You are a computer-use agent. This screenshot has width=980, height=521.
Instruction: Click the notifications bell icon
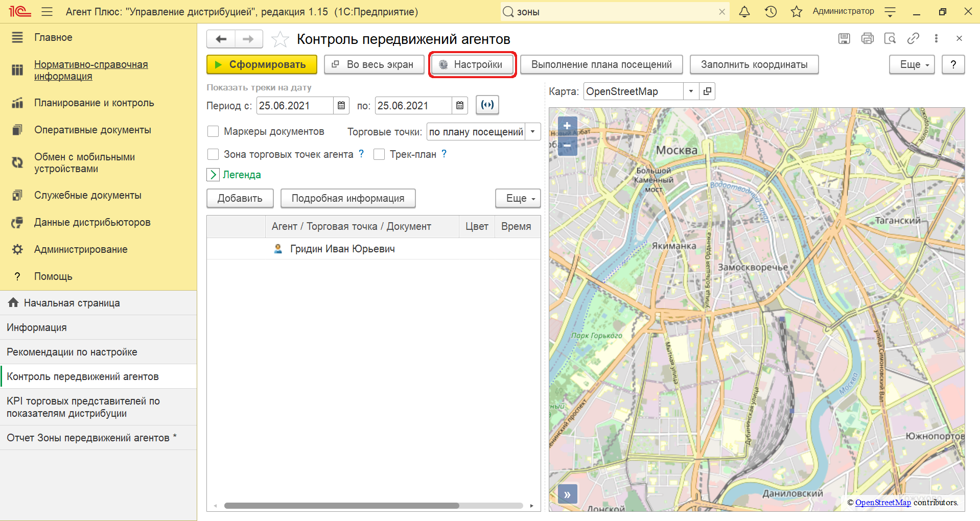tap(744, 11)
